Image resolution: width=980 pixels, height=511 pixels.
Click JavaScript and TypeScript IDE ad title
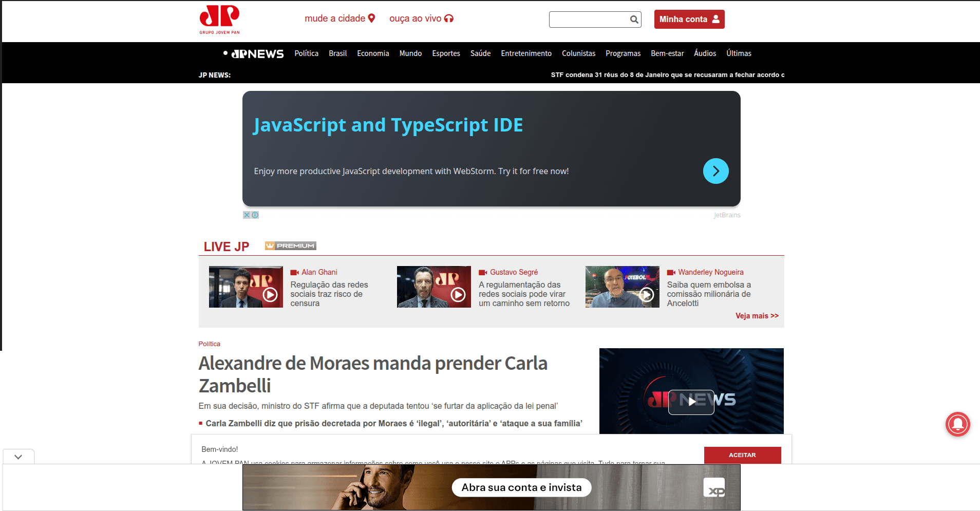point(388,125)
